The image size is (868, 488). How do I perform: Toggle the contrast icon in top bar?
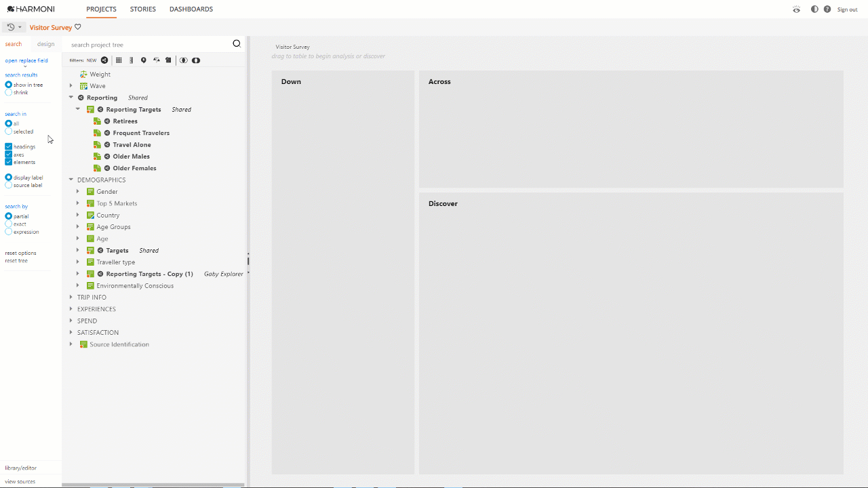814,9
